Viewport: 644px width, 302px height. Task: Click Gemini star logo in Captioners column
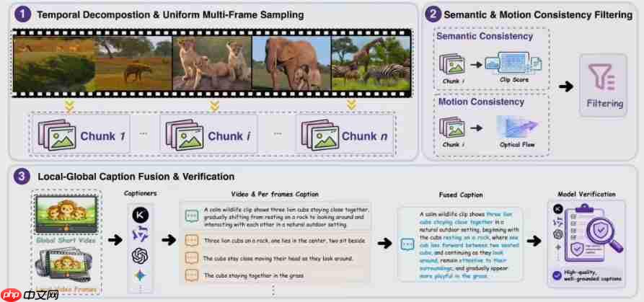[140, 276]
